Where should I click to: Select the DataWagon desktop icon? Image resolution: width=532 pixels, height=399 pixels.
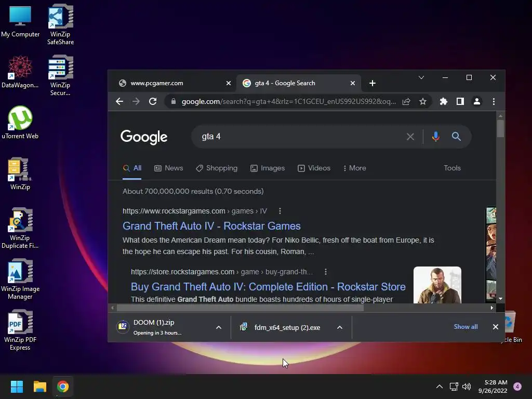pos(20,72)
